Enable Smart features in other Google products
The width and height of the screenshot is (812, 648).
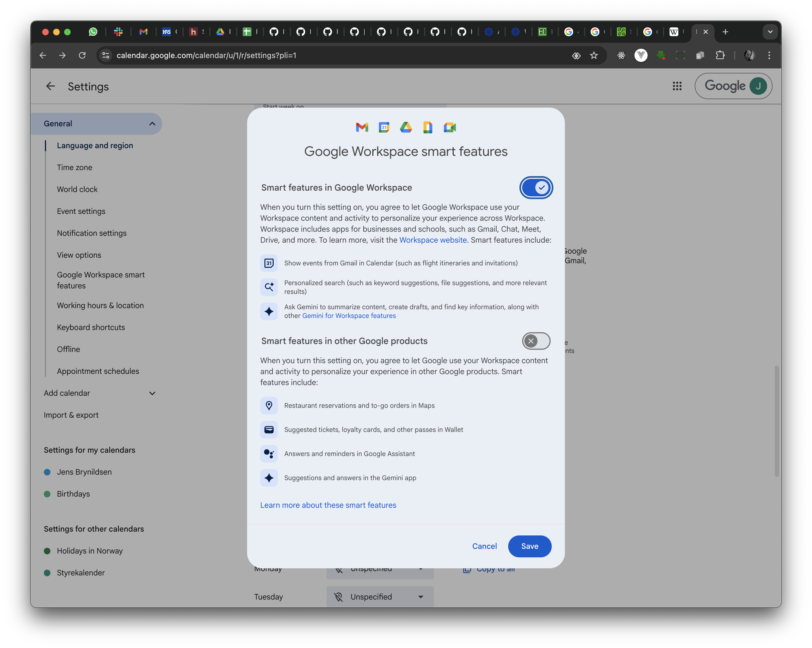[536, 341]
